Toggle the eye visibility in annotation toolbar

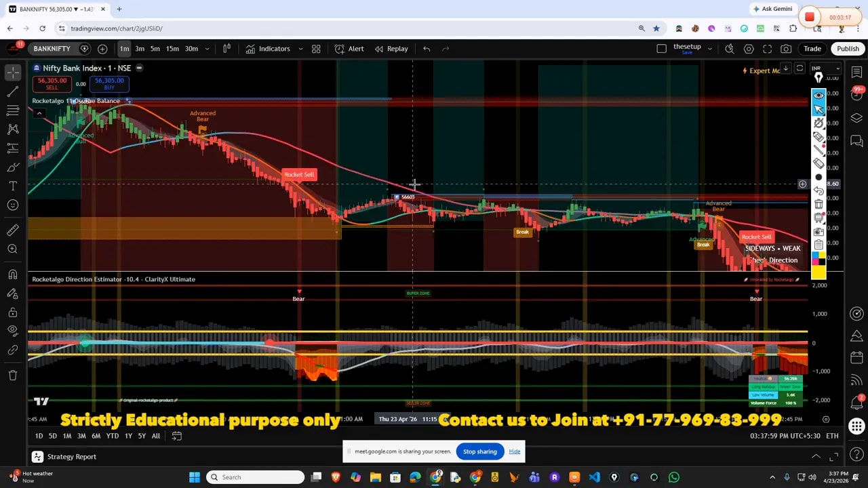click(x=818, y=96)
